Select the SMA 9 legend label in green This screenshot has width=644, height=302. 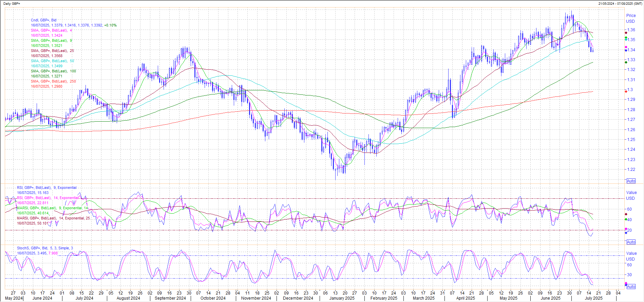pos(51,40)
